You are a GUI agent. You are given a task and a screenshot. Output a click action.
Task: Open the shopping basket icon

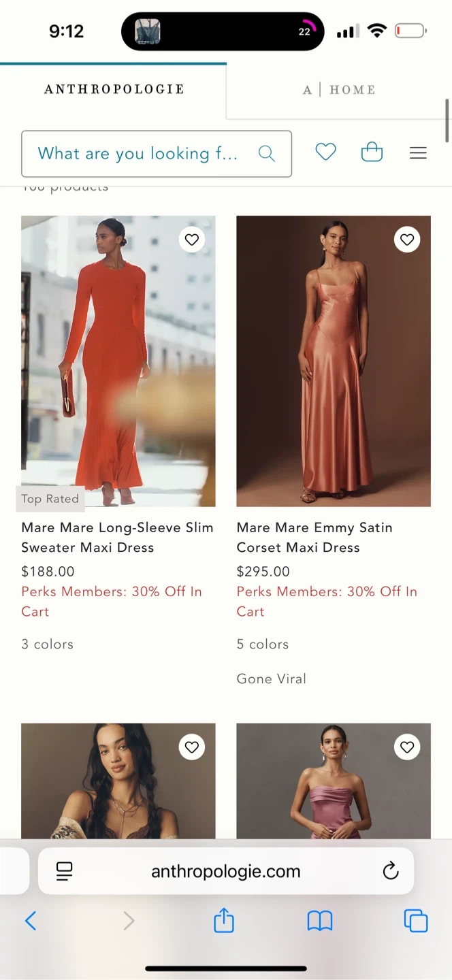372,152
